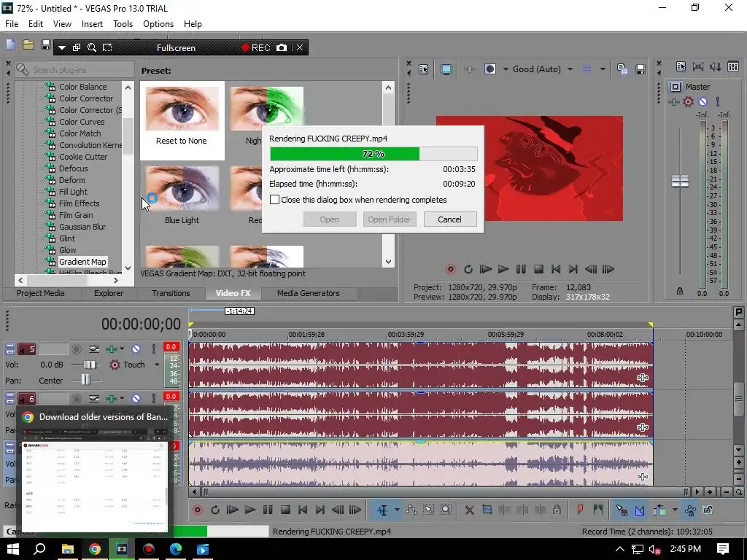Switch to the Transitions tab
This screenshot has height=560, width=747.
171,293
